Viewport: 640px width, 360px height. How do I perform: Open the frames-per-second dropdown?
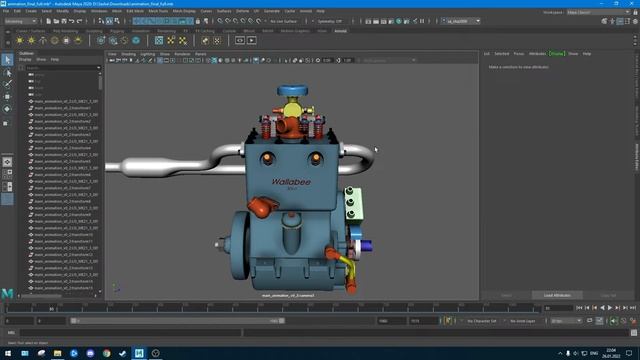[566, 321]
